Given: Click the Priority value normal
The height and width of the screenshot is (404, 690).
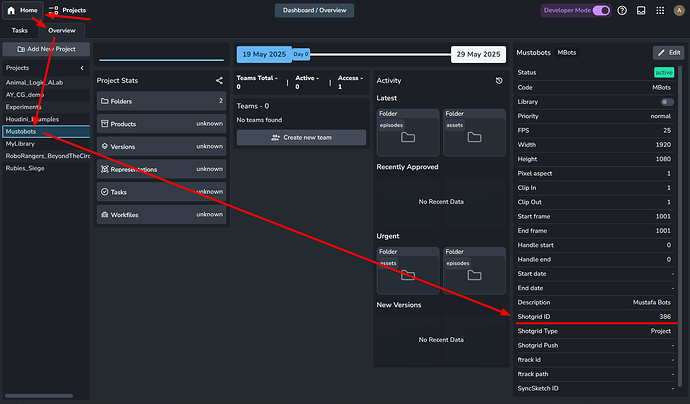Looking at the screenshot, I should coord(661,116).
